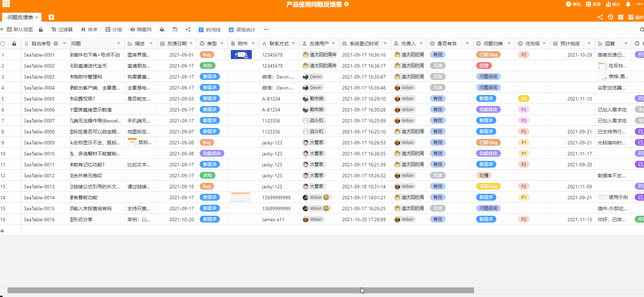Viewport: 644px width, 297px height.
Task: Open the apps grid icon at top left
Action: (6, 4)
